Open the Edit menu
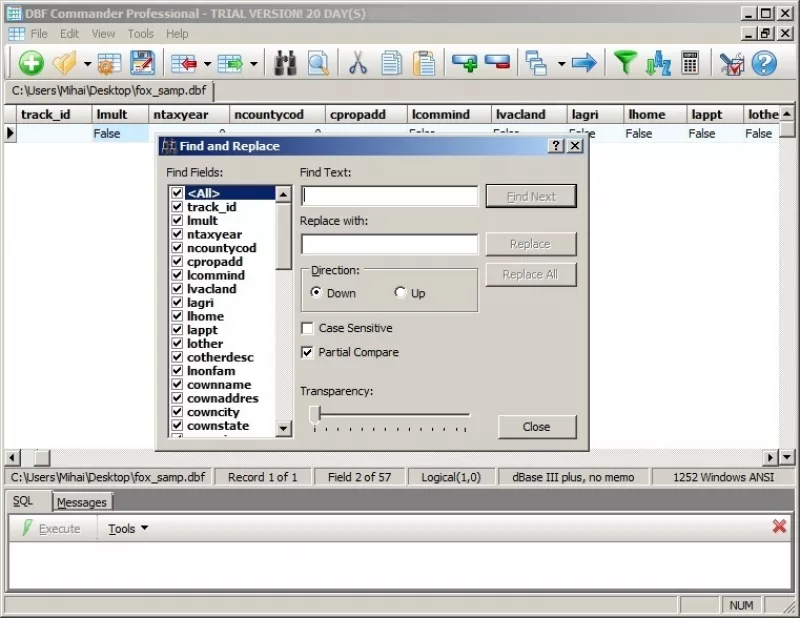This screenshot has height=618, width=800. pos(69,34)
